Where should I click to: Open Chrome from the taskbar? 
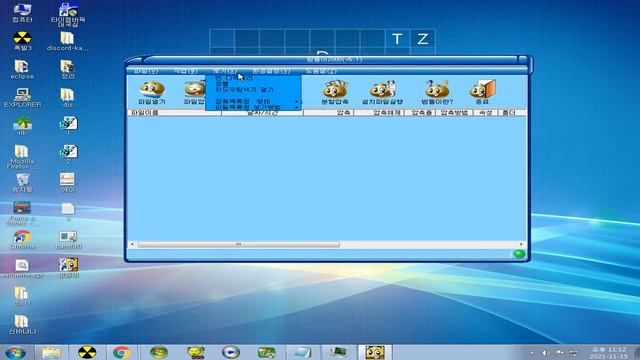tap(122, 352)
